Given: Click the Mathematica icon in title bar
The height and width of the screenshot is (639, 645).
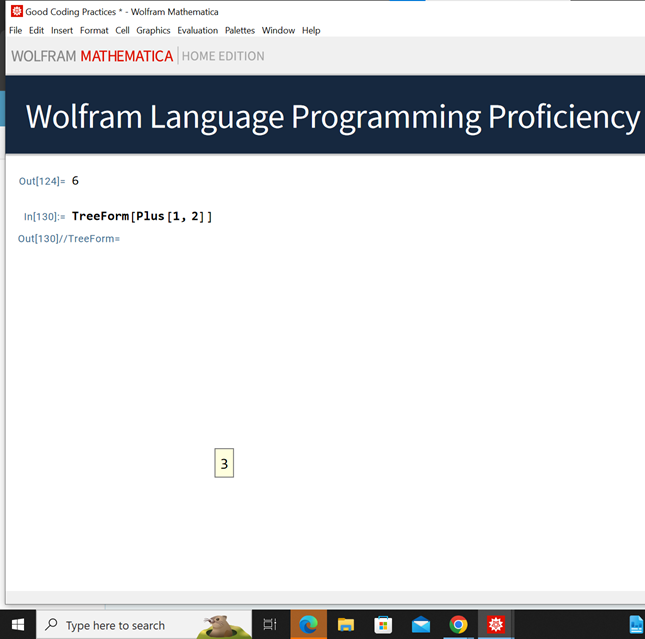Looking at the screenshot, I should pos(16,11).
